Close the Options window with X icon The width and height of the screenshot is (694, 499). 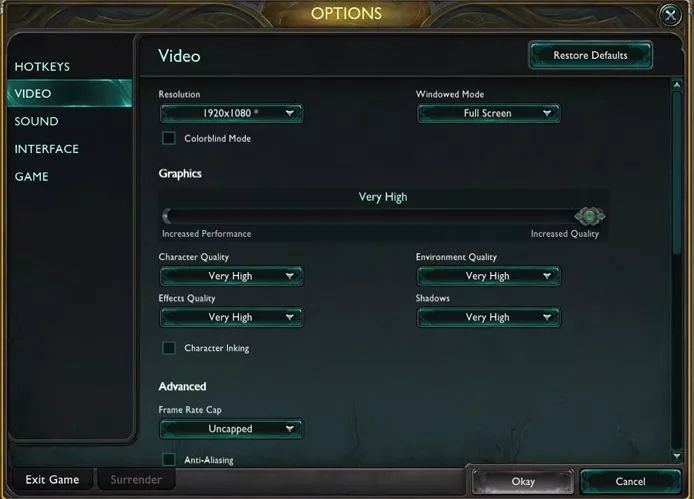tap(670, 15)
